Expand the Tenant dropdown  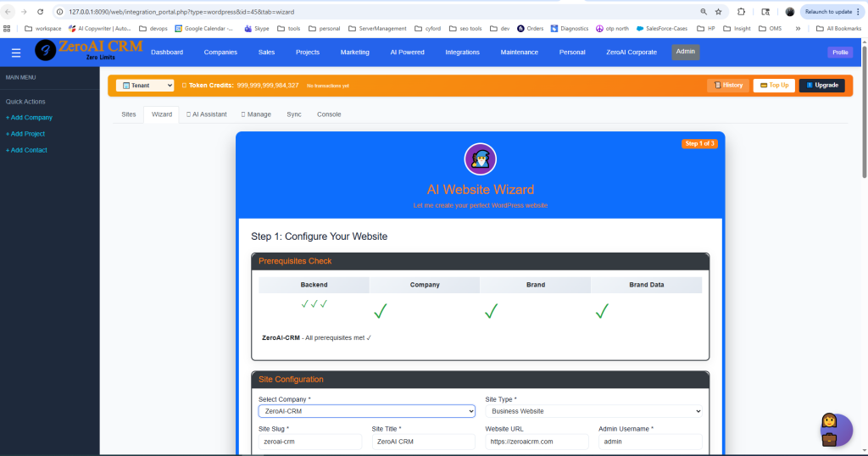145,86
